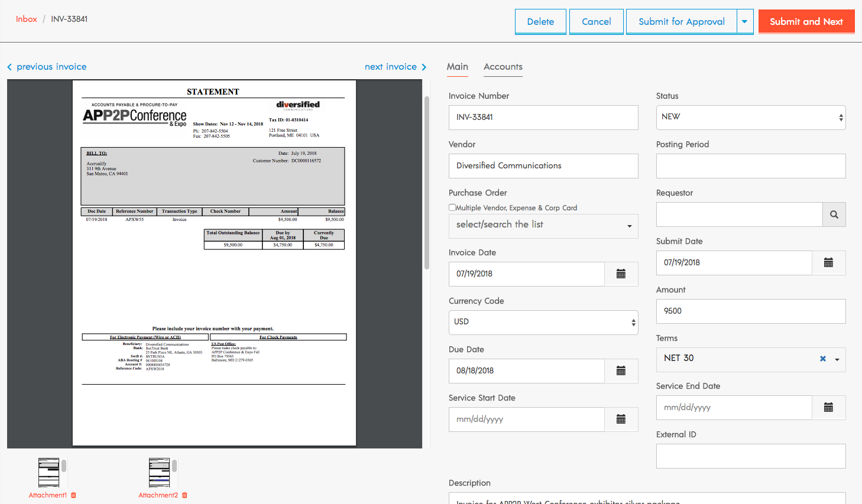The width and height of the screenshot is (862, 504).
Task: Click the External ID input field
Action: pos(751,456)
